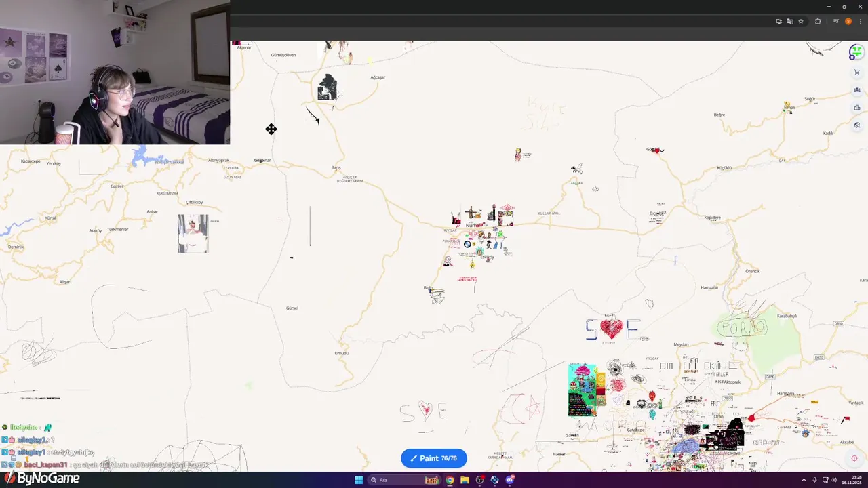Click the portrait pixel art below Çiftlikköy
Image resolution: width=868 pixels, height=488 pixels.
[x=193, y=234]
